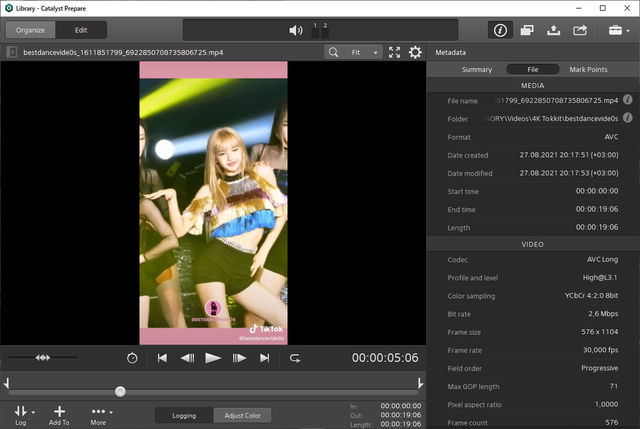Viewport: 640px width, 429px height.
Task: Enter full screen preview mode
Action: pos(395,52)
